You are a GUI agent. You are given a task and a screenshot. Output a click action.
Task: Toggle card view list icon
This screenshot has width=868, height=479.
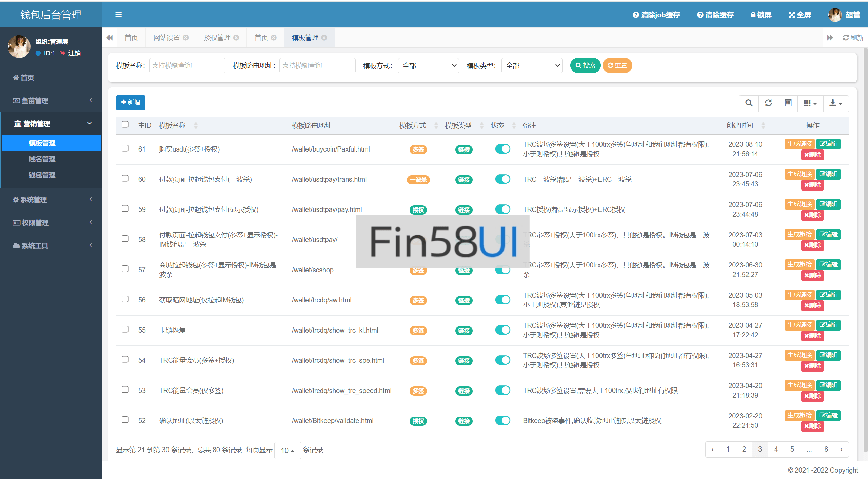pos(788,103)
